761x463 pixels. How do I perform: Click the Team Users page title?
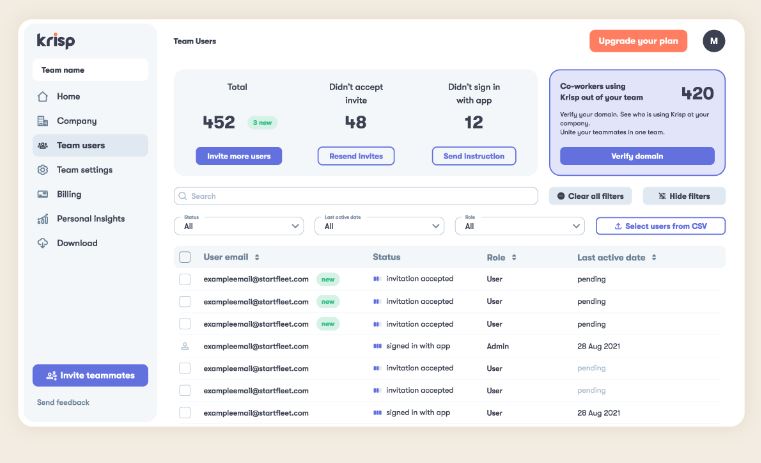click(x=195, y=41)
